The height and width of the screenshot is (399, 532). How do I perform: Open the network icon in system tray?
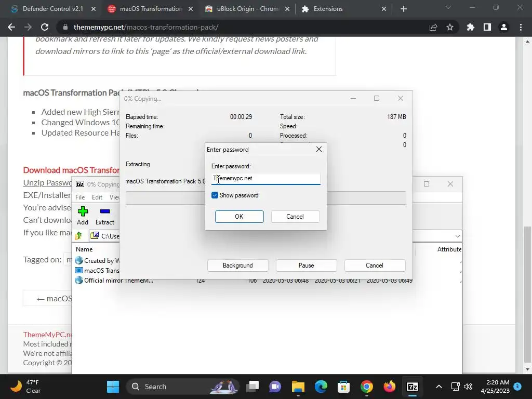[x=455, y=387]
